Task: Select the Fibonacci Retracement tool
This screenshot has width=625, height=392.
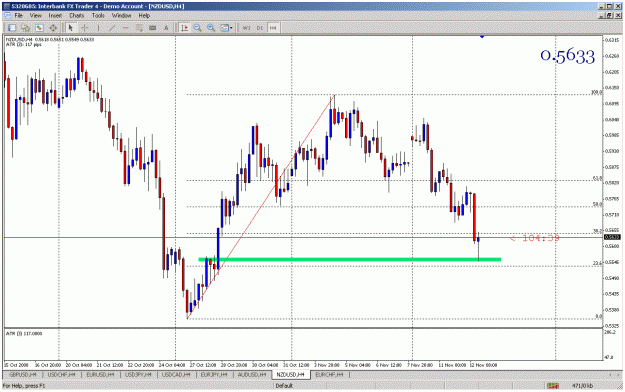Action: pos(139,28)
